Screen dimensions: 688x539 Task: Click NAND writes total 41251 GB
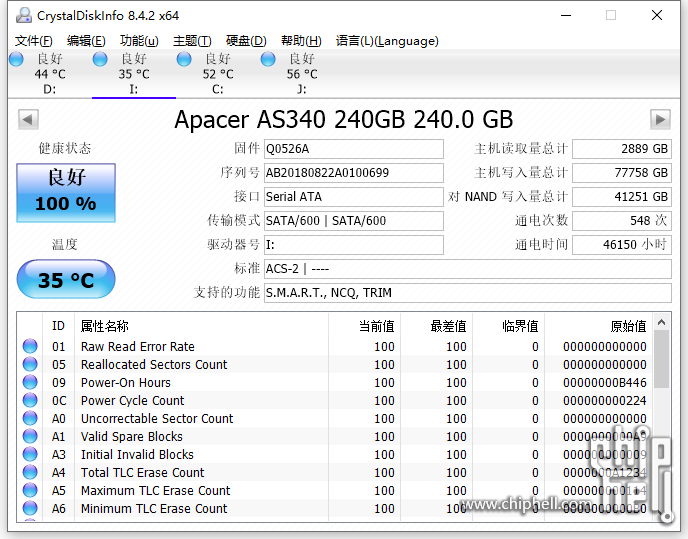point(622,197)
